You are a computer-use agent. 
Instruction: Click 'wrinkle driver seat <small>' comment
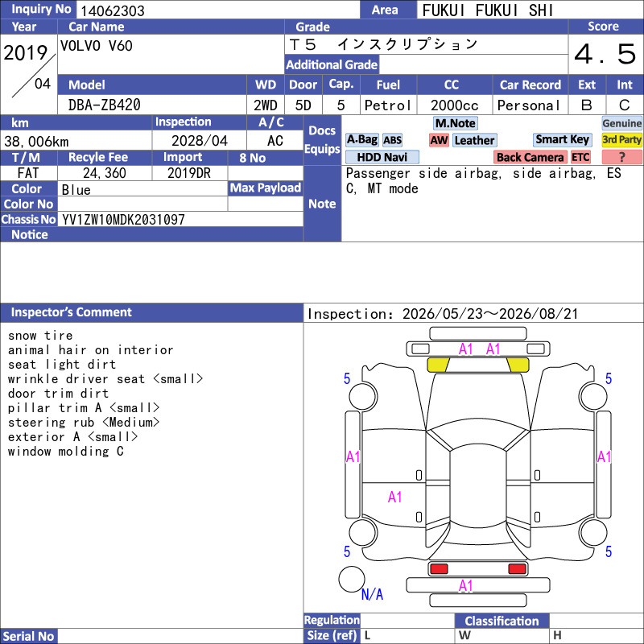coord(105,378)
